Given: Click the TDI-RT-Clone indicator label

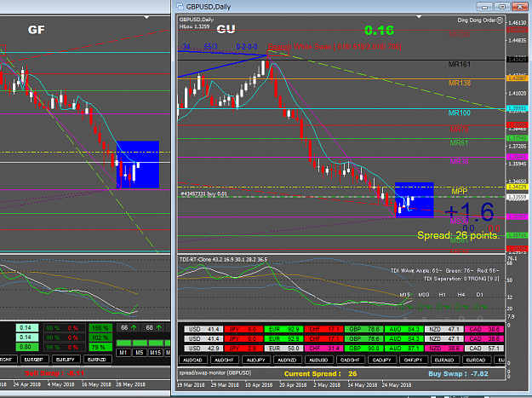Looking at the screenshot, I should [x=223, y=259].
